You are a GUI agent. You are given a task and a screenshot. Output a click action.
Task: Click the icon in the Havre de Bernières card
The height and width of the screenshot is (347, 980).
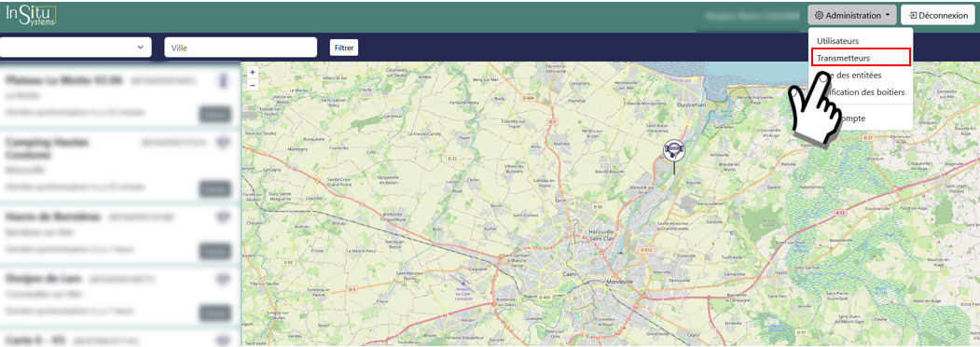tap(223, 216)
